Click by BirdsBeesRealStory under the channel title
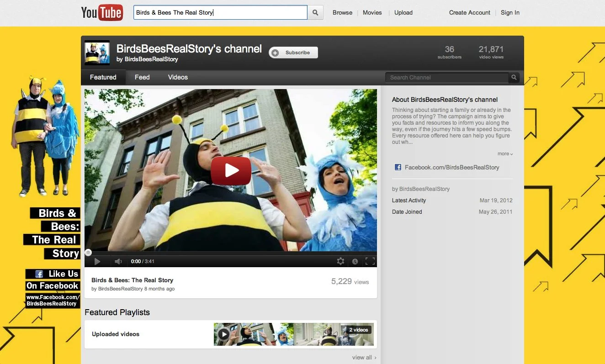Image resolution: width=605 pixels, height=364 pixels. tap(147, 59)
